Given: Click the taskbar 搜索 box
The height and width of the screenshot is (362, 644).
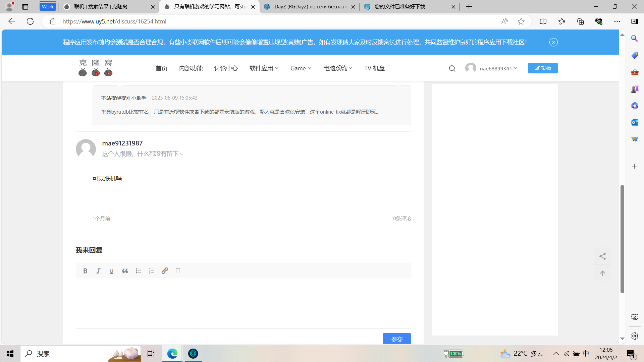Looking at the screenshot, I should 80,354.
